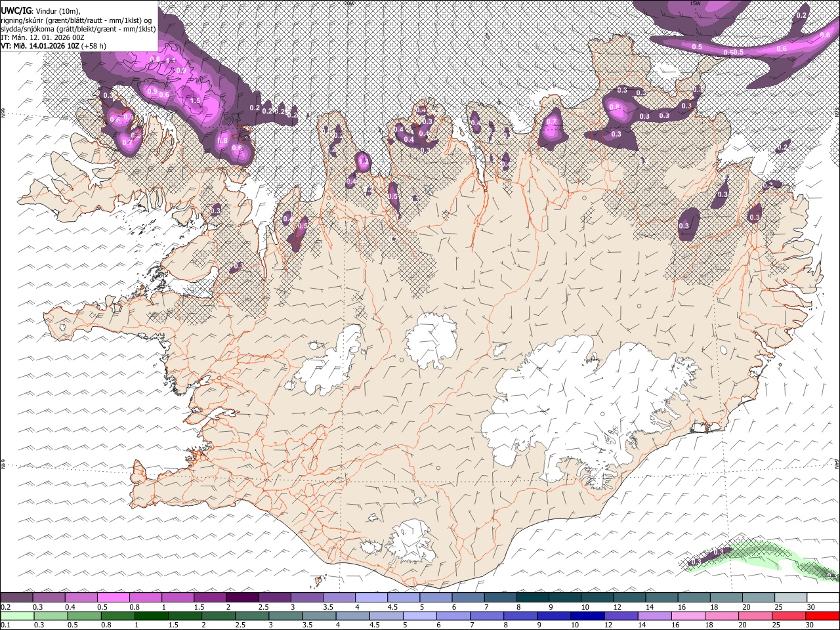Click the '0.4' label in the upper legend row
This screenshot has width=840, height=630.
click(x=70, y=607)
